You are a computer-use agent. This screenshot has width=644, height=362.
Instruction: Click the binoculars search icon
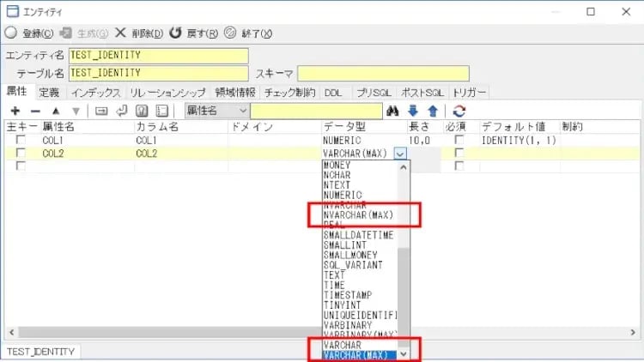tap(393, 111)
